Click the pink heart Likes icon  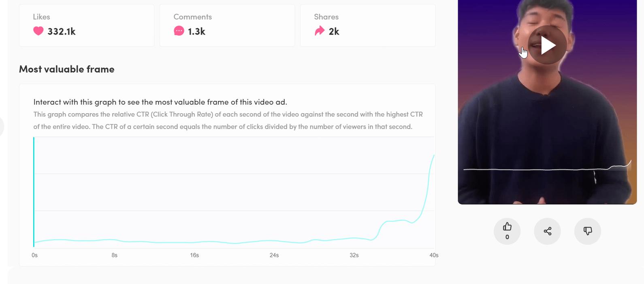[38, 31]
